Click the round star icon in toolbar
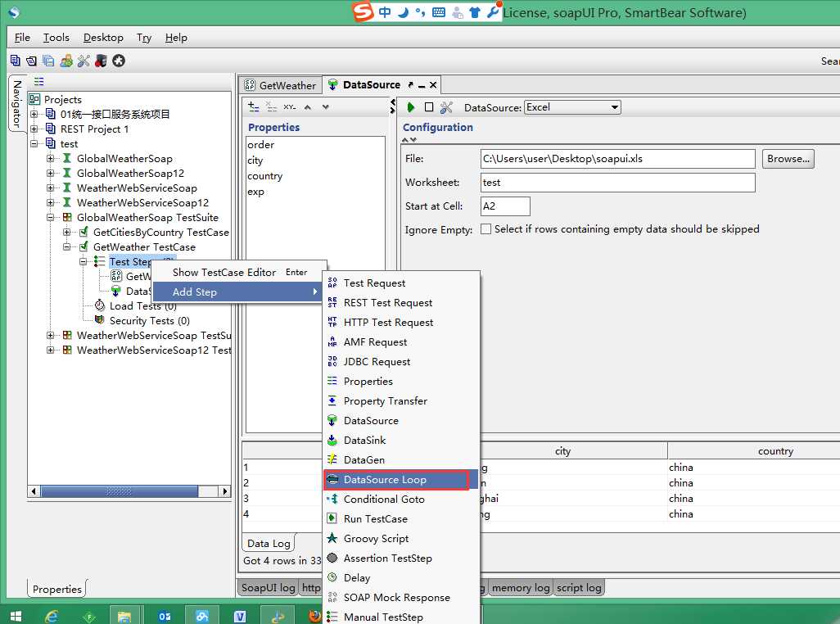 point(119,61)
